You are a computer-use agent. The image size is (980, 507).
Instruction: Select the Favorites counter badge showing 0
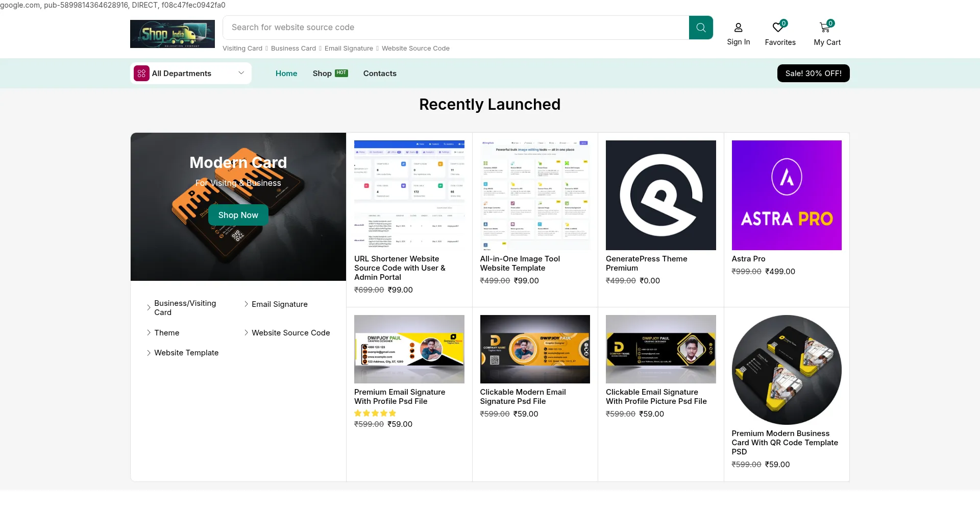pos(784,23)
